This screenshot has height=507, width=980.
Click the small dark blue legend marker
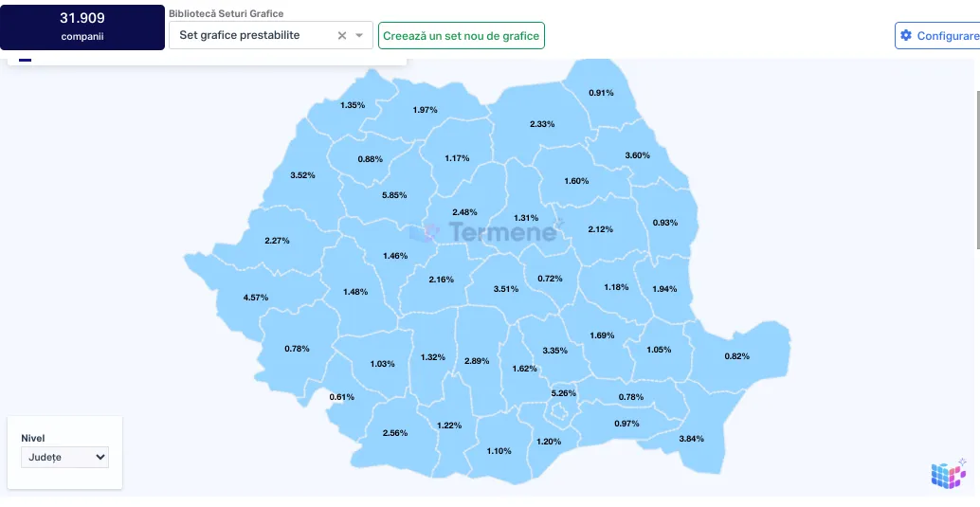25,60
